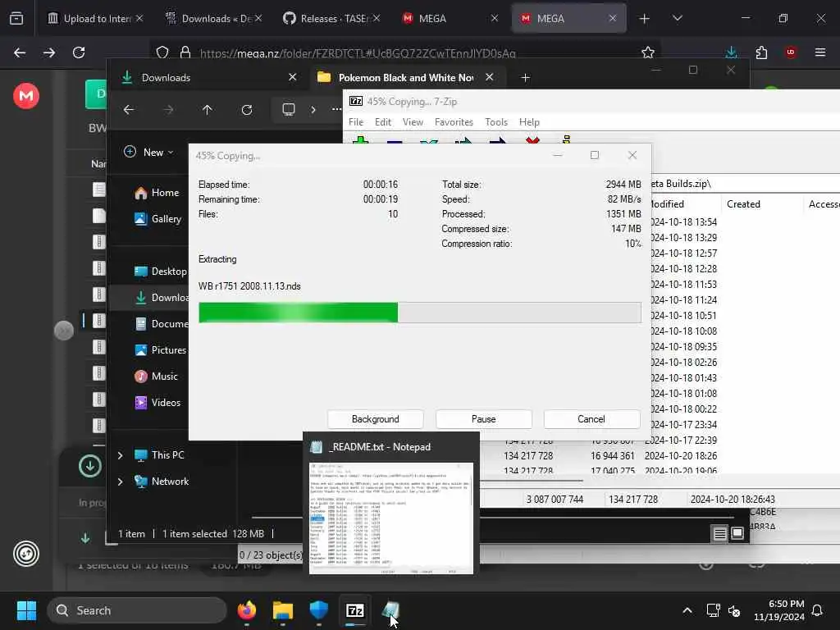Expand the Network tree node
The image size is (840, 630).
coord(120,482)
